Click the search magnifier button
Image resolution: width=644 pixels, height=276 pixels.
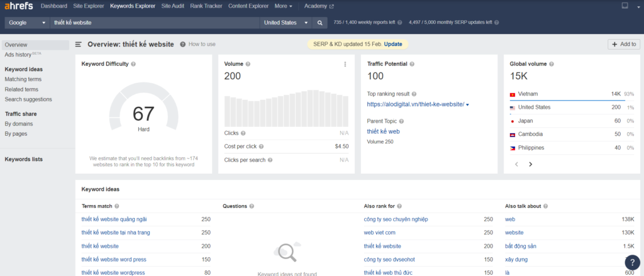[319, 23]
